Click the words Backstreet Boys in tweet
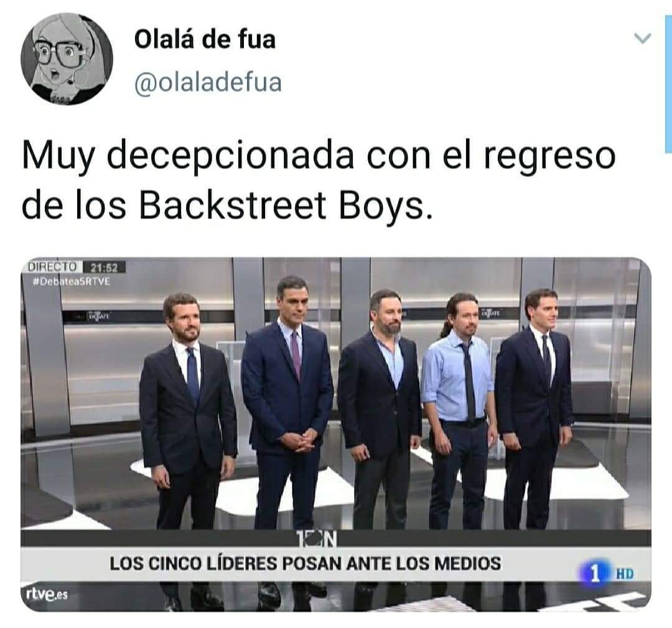Screen dimensions: 672x628 point(283,206)
